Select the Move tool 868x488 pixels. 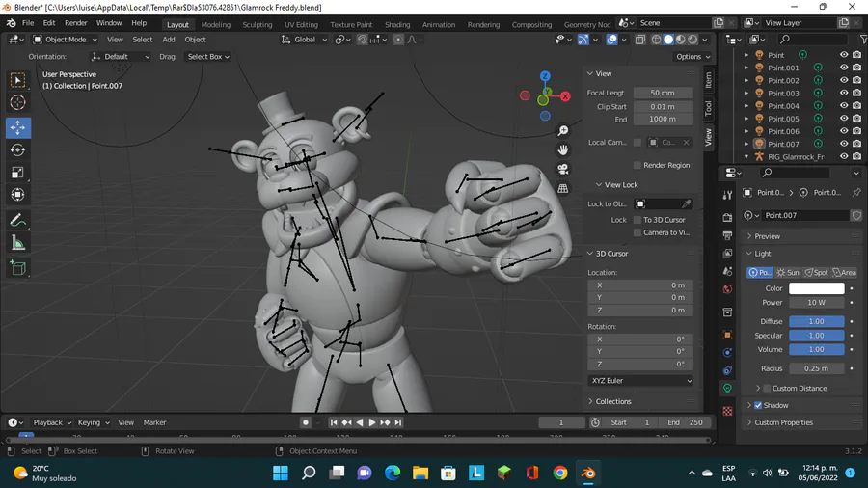pos(17,128)
